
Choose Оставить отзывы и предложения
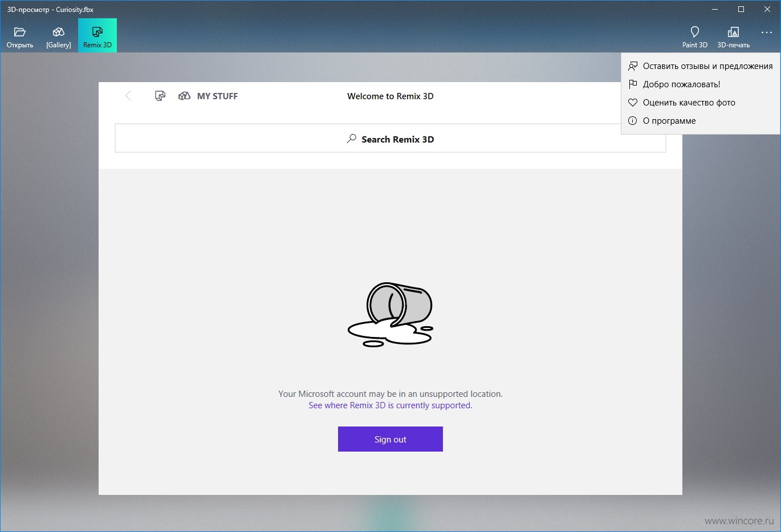(701, 66)
